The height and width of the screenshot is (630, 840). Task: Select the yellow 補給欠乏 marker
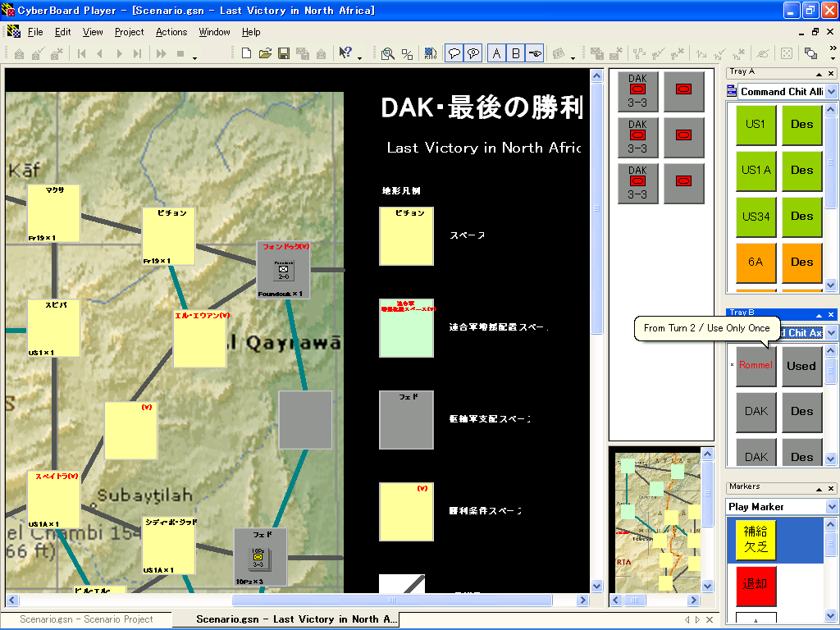point(756,540)
